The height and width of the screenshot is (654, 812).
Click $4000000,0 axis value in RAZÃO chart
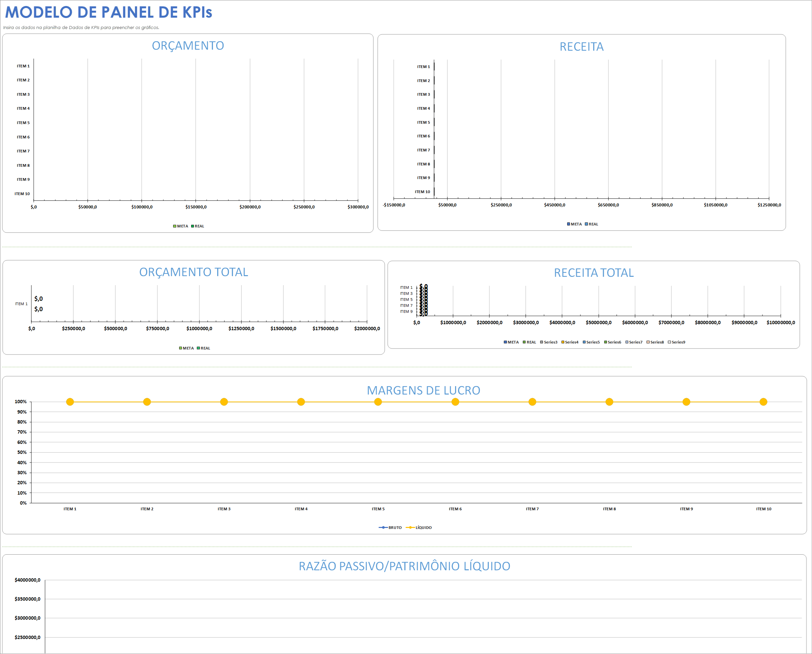tap(27, 580)
